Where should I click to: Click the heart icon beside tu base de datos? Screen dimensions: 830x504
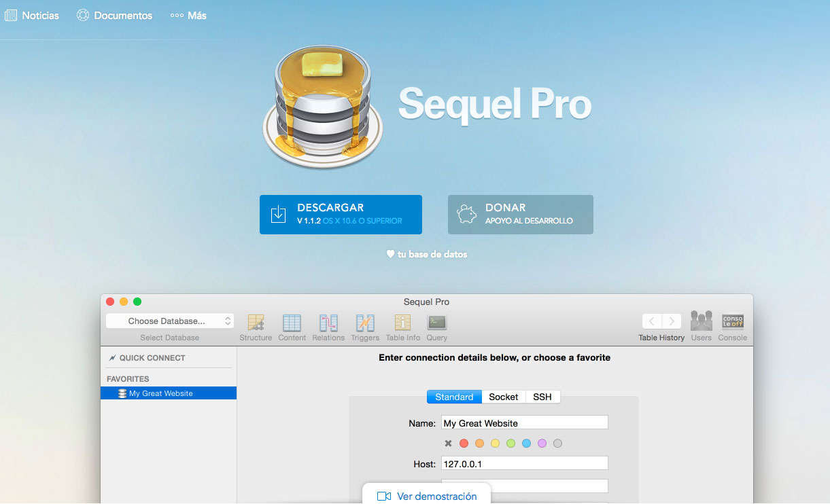[x=390, y=254]
